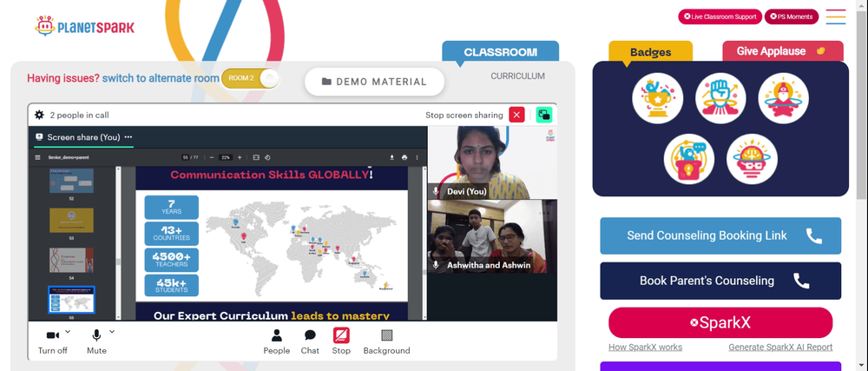Select slide thumbnail 54 in PDF sidebar
Screen dimensions: 868x371
point(71,260)
